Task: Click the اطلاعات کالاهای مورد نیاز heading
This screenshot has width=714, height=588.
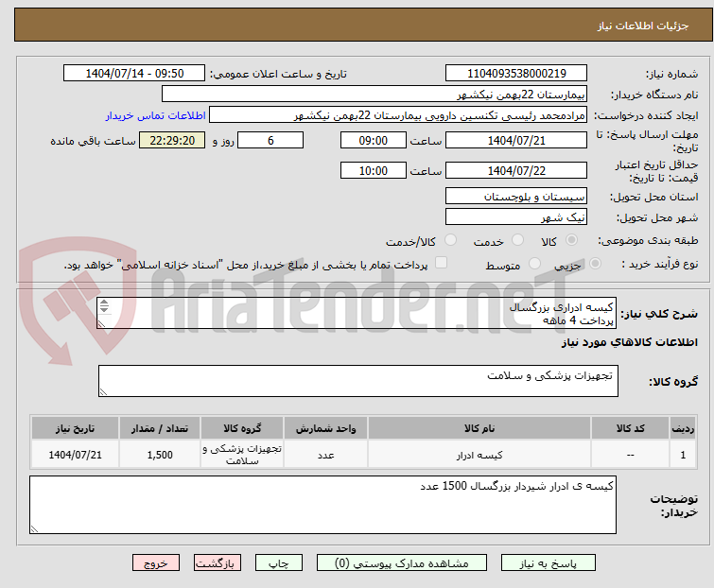Action: (x=629, y=342)
